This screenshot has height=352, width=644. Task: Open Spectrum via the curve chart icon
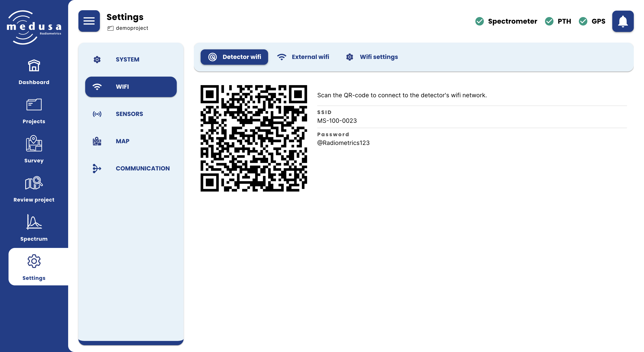[34, 222]
